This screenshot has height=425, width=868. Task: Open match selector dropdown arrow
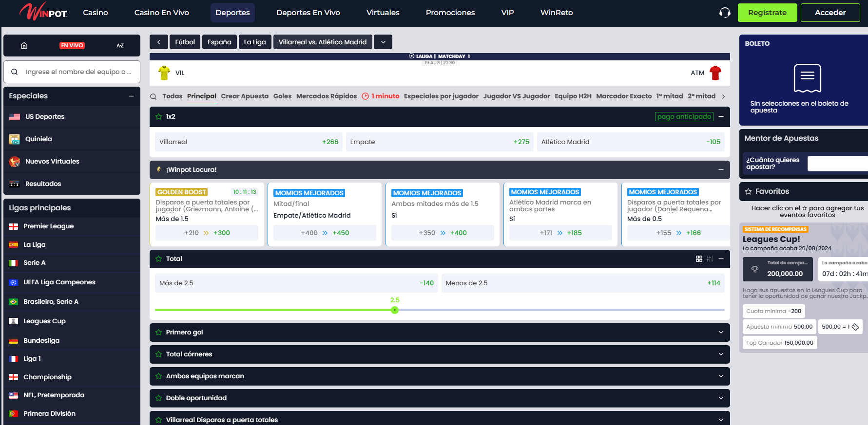click(383, 42)
